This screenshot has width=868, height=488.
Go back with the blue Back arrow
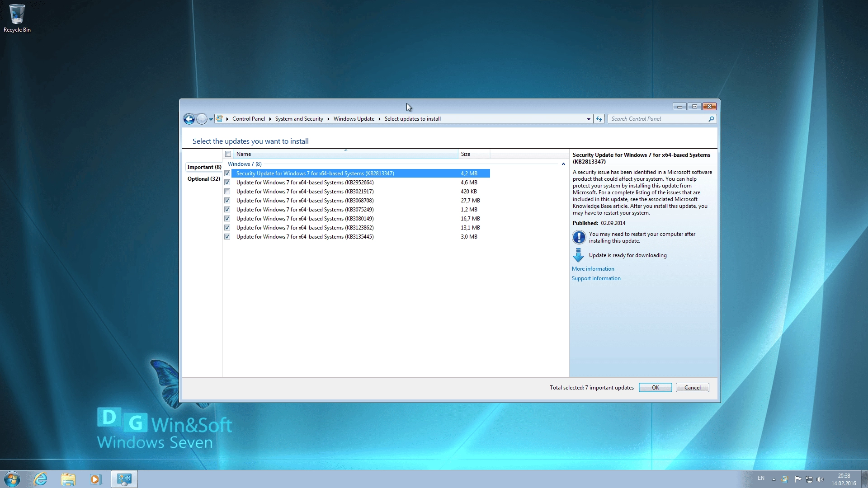pyautogui.click(x=189, y=119)
